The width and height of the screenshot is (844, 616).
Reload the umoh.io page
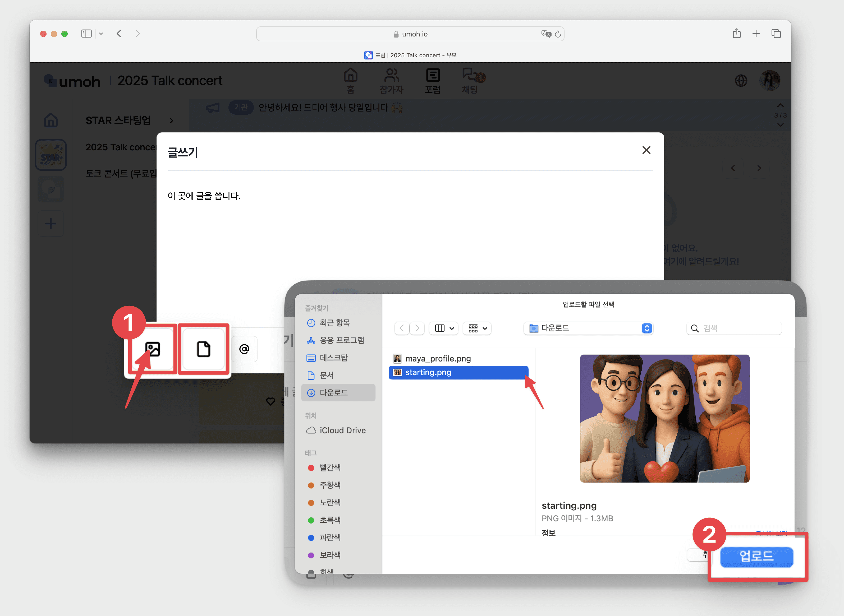pyautogui.click(x=558, y=34)
